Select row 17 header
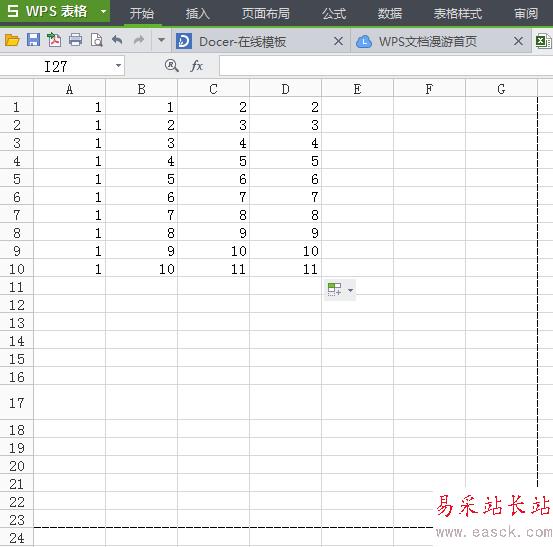Image resolution: width=553 pixels, height=547 pixels. pyautogui.click(x=17, y=403)
